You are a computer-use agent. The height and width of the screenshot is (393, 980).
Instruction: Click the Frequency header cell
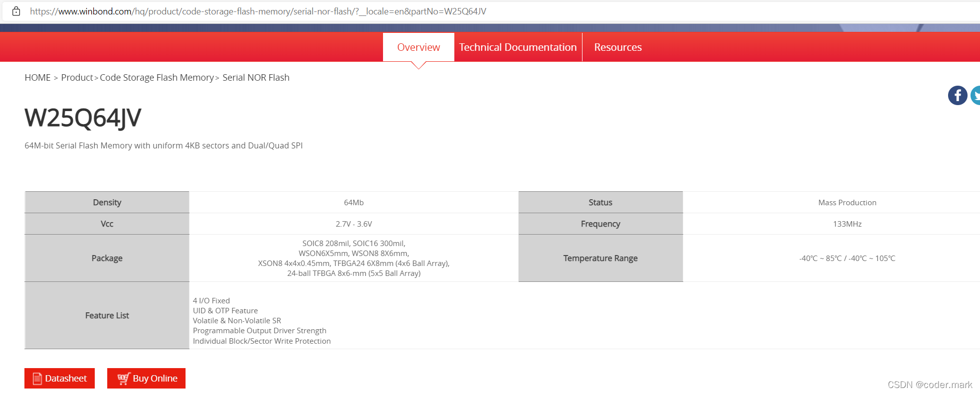tap(600, 224)
